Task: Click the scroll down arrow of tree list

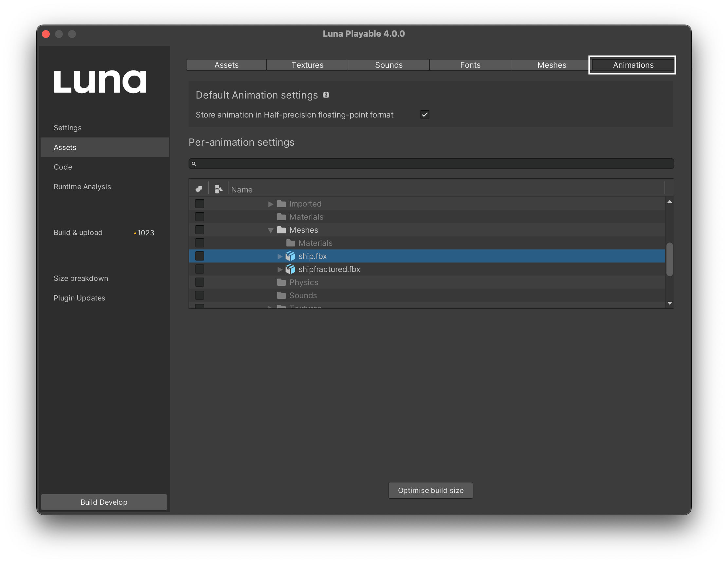Action: pyautogui.click(x=669, y=303)
